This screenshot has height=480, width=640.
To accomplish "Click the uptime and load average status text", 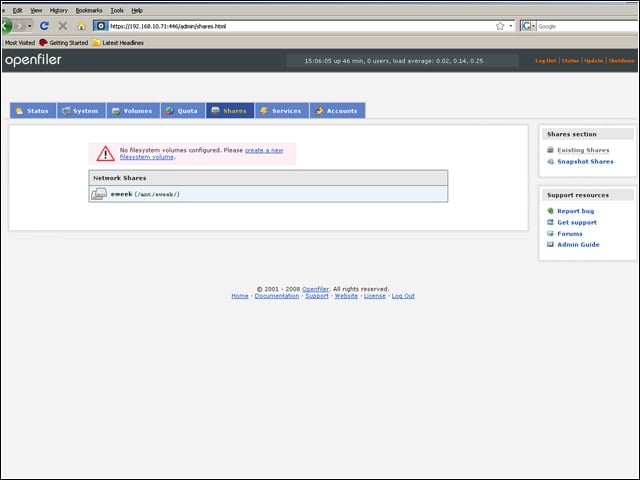I will pos(393,61).
